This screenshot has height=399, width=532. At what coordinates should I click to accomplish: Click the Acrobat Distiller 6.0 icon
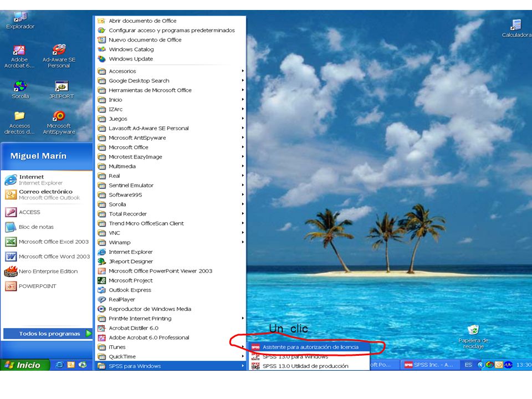[101, 328]
